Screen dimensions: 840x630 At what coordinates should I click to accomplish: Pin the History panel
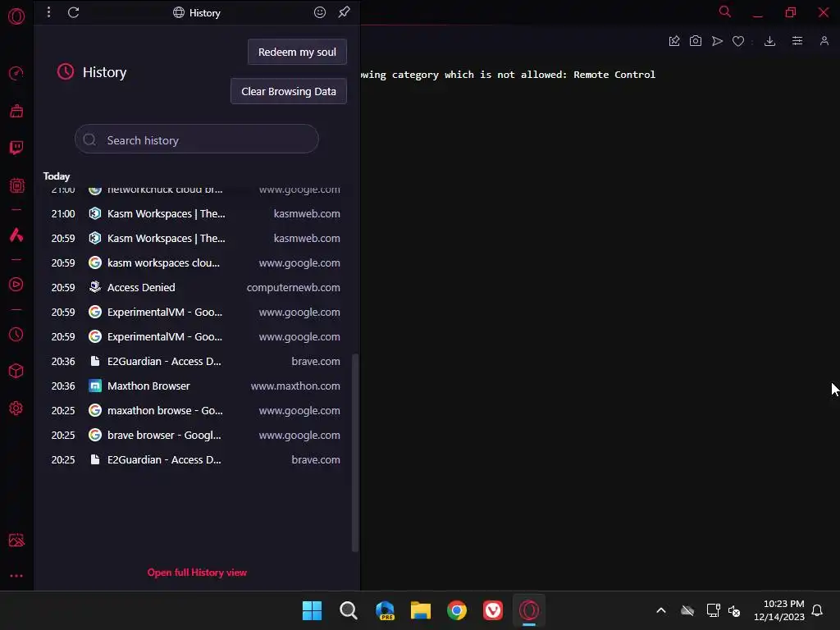click(x=344, y=11)
